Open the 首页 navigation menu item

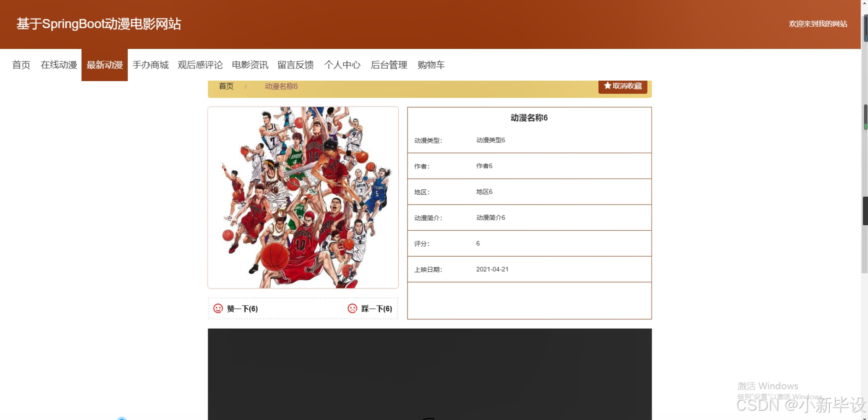(x=21, y=65)
